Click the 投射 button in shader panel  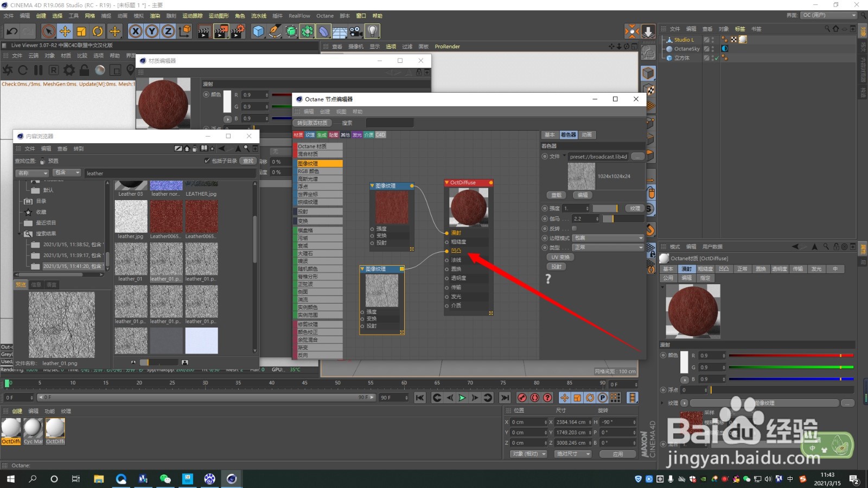557,267
